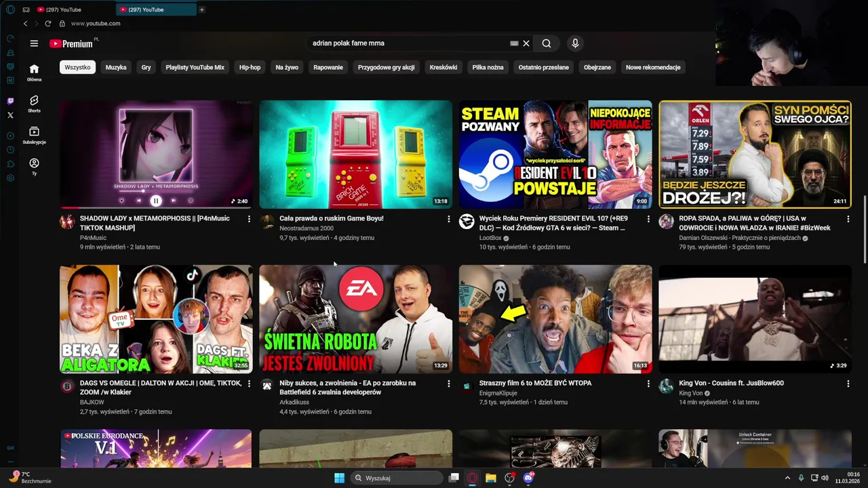Open options menu for RESIDENT EVIL 10 video
The width and height of the screenshot is (868, 488).
click(x=648, y=219)
